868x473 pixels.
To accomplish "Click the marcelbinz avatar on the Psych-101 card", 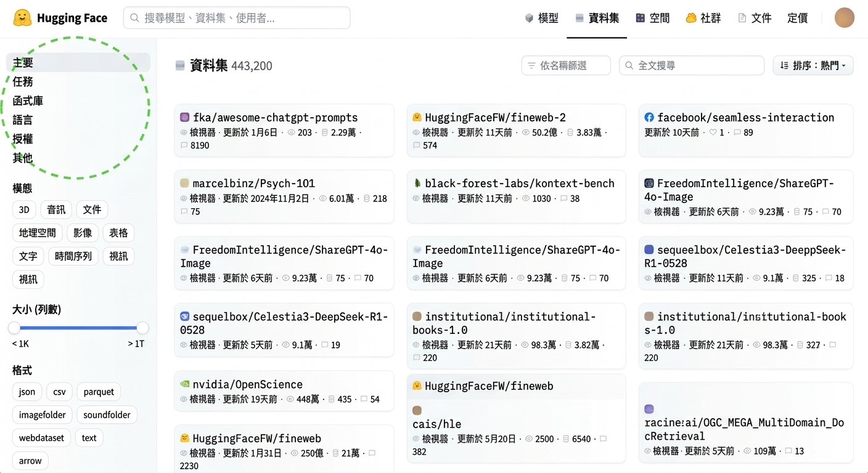I will pyautogui.click(x=184, y=183).
